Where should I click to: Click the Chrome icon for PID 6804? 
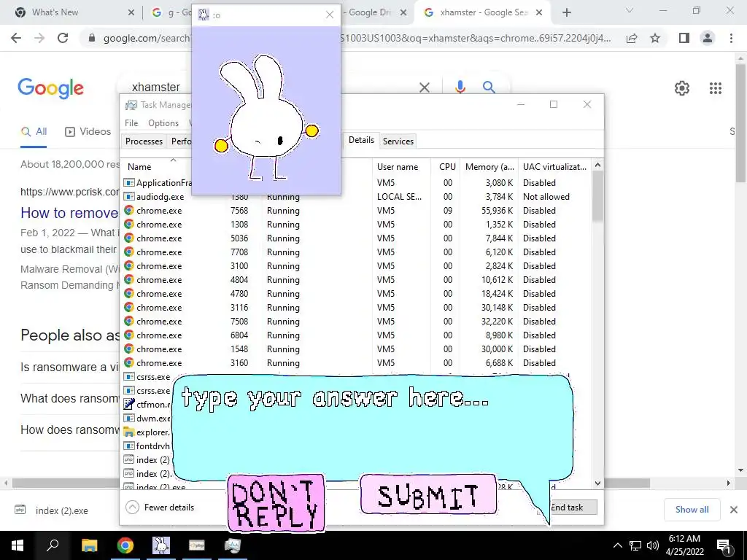tap(128, 335)
